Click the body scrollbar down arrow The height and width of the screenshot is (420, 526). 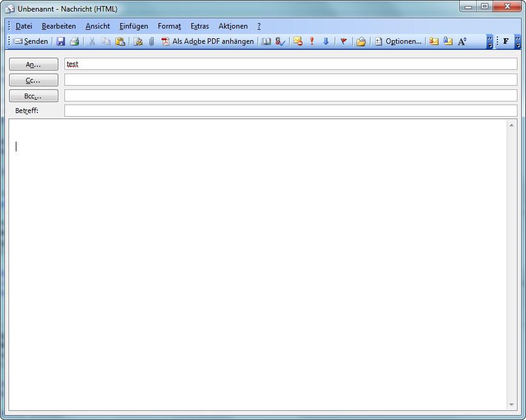point(511,405)
